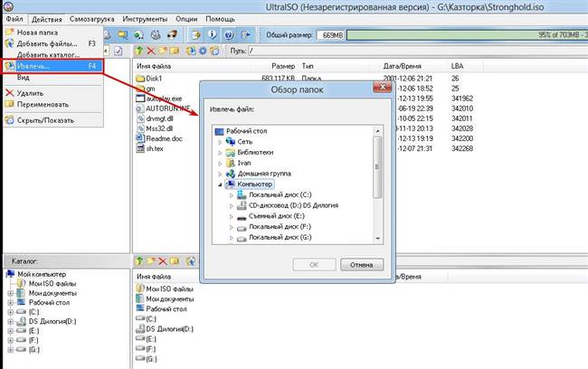Viewport: 588px width, 369px height.
Task: Click the green up-arrow in the local files toolbar
Action: click(x=139, y=261)
